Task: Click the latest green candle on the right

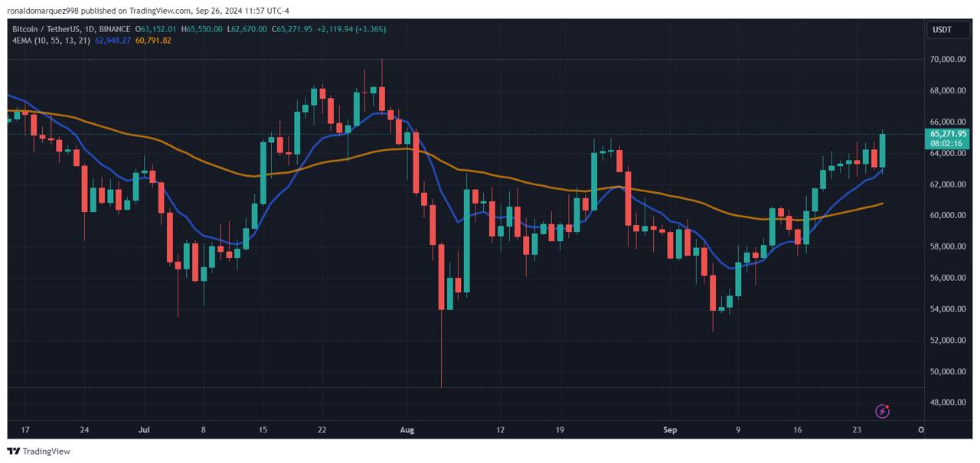Action: [x=882, y=151]
